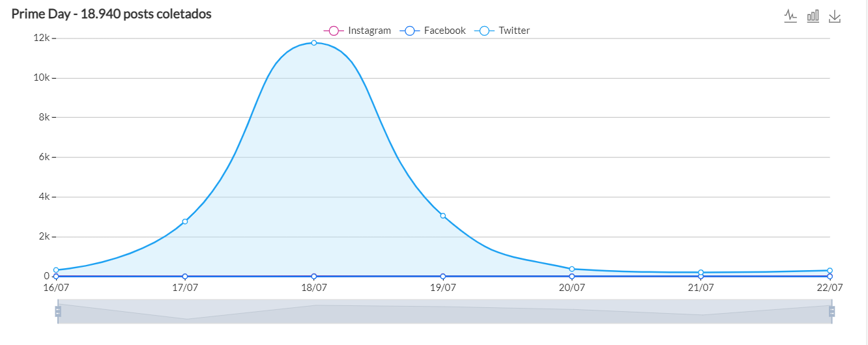Click right handle of zoom range slider

[x=832, y=312]
